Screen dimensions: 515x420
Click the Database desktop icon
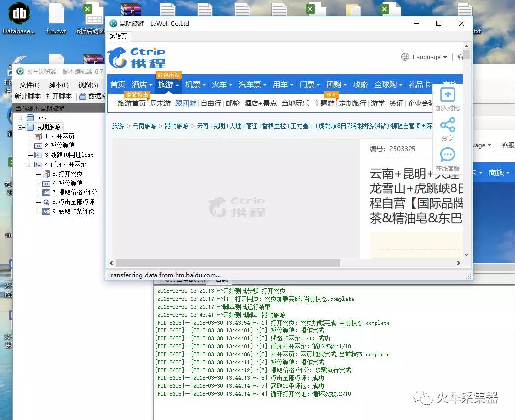[x=19, y=14]
